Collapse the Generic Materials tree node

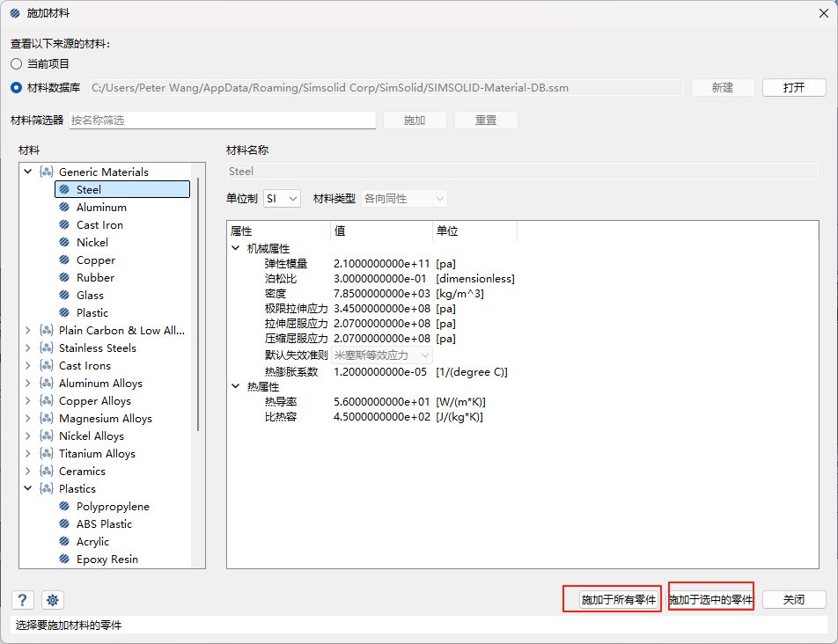point(28,172)
